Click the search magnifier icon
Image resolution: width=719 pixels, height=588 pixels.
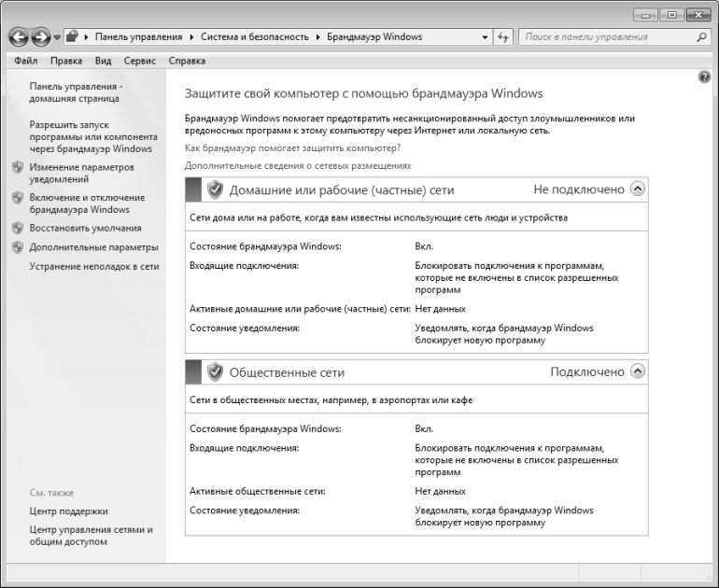point(701,37)
